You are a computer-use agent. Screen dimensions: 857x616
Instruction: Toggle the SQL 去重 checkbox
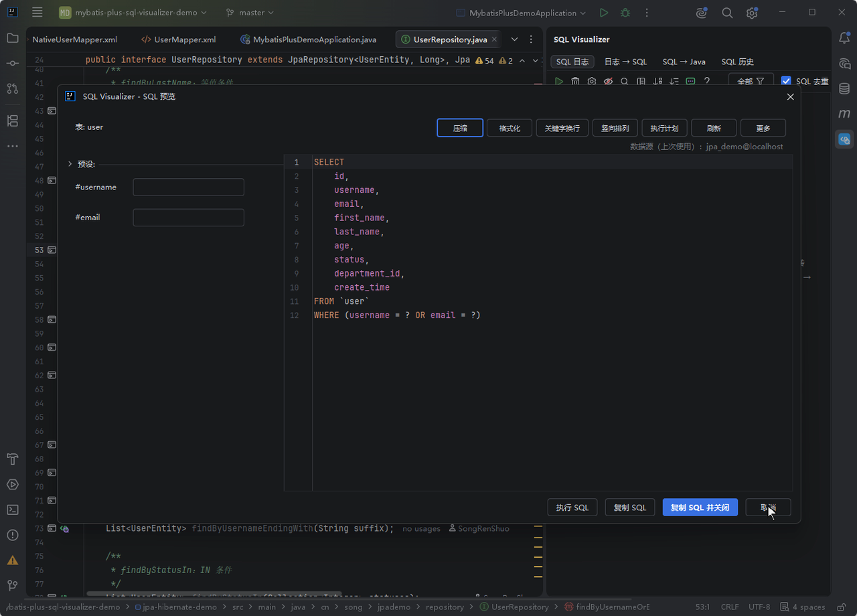[x=786, y=81]
